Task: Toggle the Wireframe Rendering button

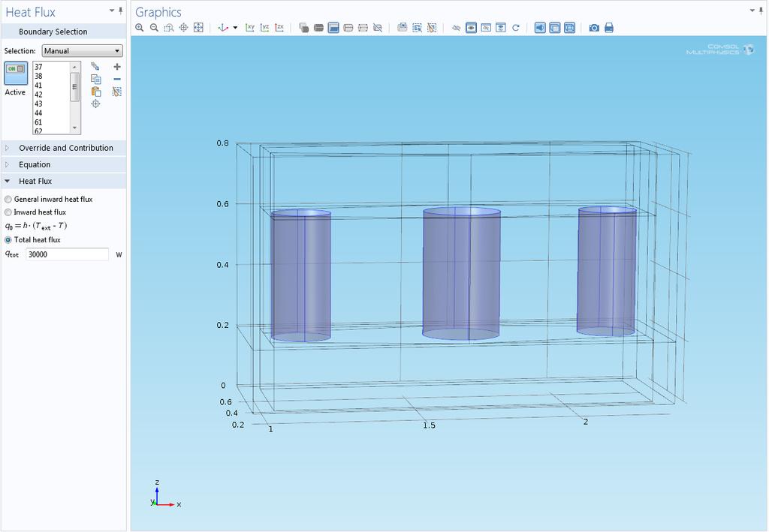Action: (569, 28)
